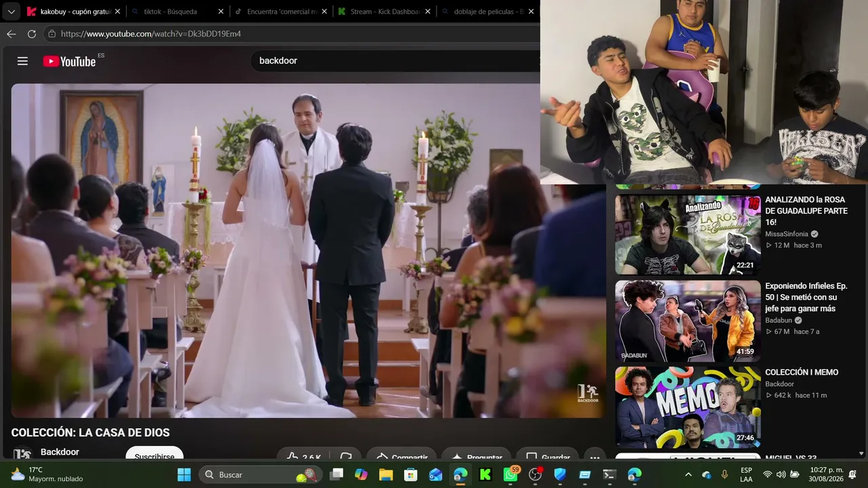This screenshot has height=488, width=868.
Task: Play the Badabun 41:59 video thumbnail
Action: pos(688,321)
